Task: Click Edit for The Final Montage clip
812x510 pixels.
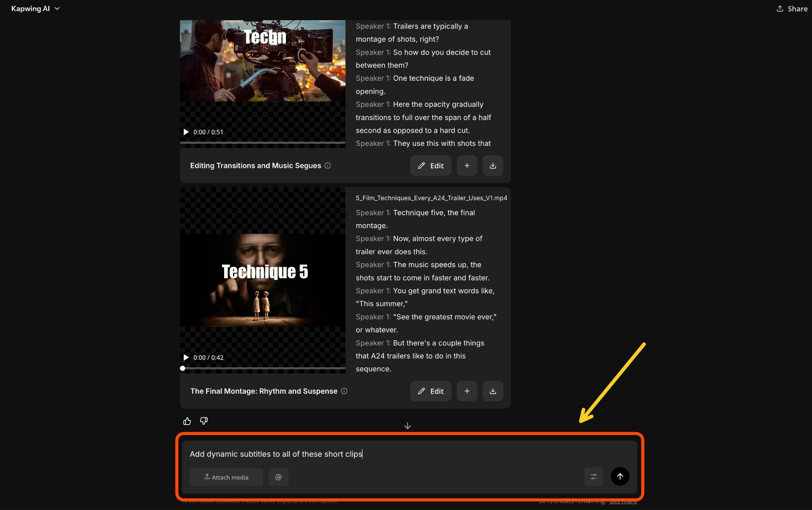Action: [431, 391]
